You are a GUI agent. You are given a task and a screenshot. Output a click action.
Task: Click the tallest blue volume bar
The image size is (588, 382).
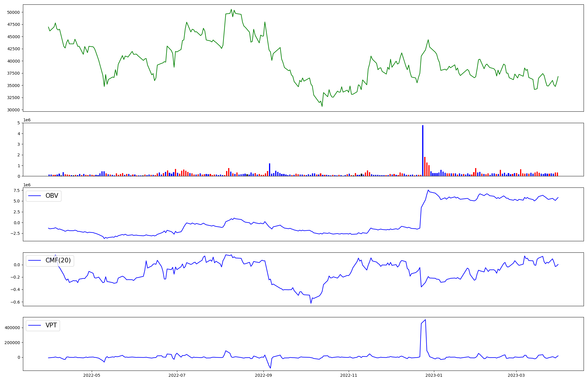(423, 150)
